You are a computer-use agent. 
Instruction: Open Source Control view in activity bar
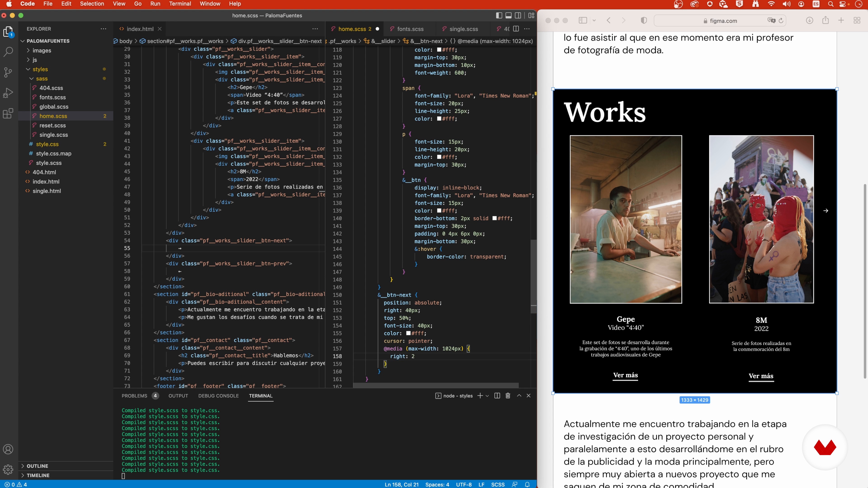coord(8,72)
